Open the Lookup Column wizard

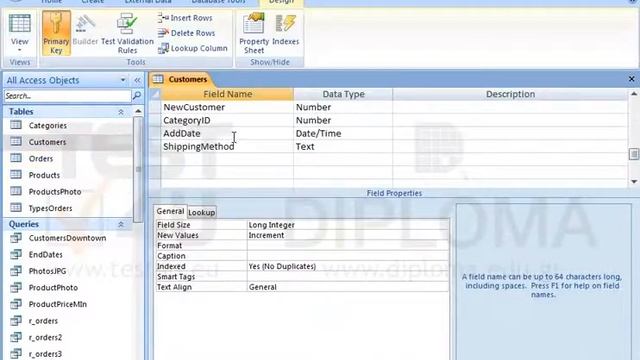[x=193, y=48]
